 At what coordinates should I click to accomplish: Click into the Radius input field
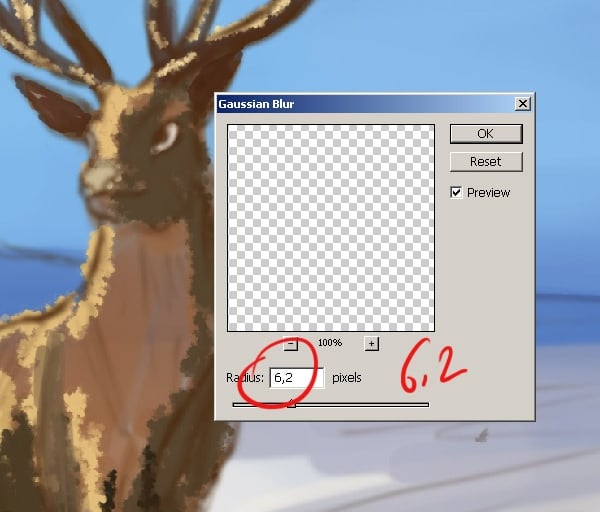click(x=297, y=378)
